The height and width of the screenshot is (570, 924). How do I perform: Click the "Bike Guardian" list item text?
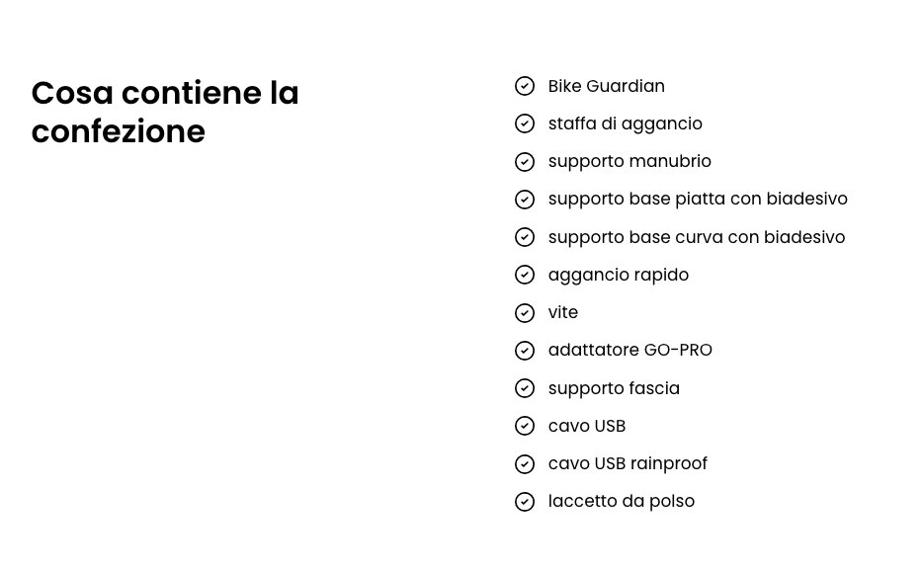click(606, 86)
